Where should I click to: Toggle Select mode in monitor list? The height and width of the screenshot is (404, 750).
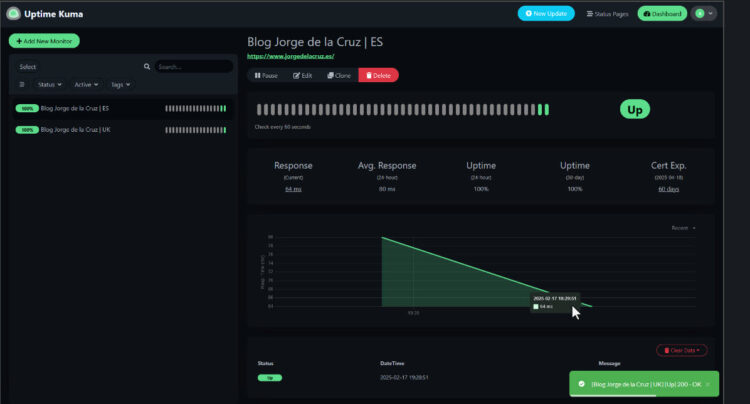(28, 67)
